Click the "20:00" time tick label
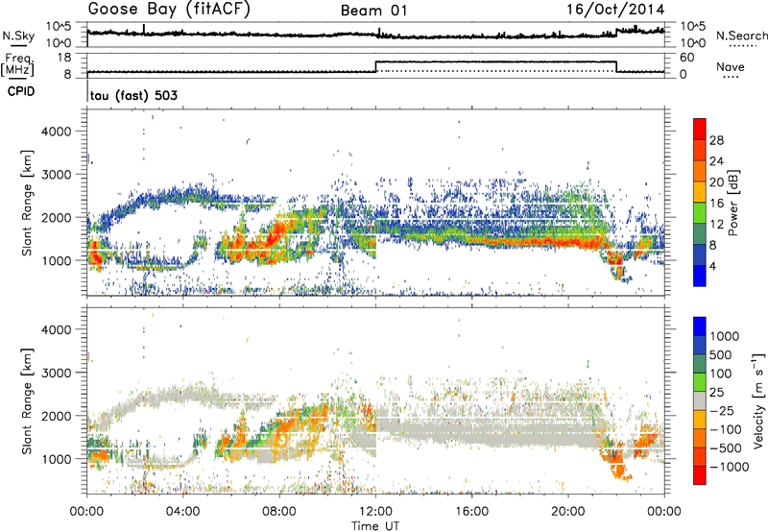Image resolution: width=768 pixels, height=532 pixels. coord(568,512)
